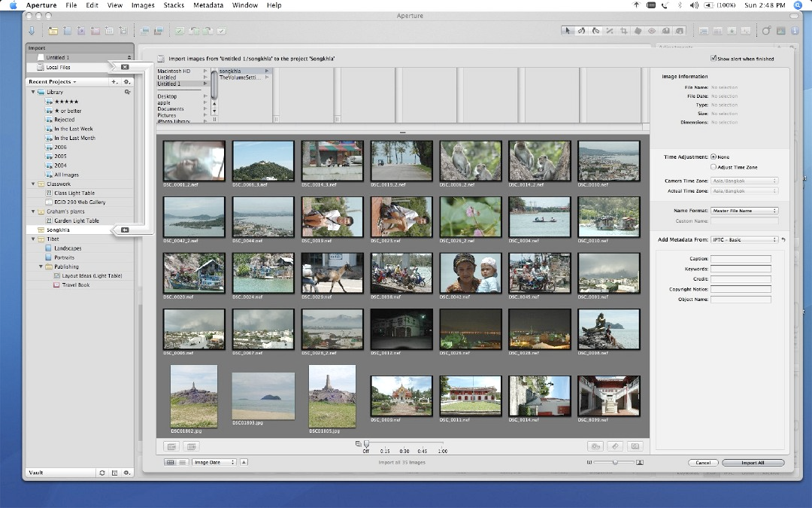Collapse the Tibet project tree
This screenshot has height=508, width=812.
pyautogui.click(x=33, y=239)
